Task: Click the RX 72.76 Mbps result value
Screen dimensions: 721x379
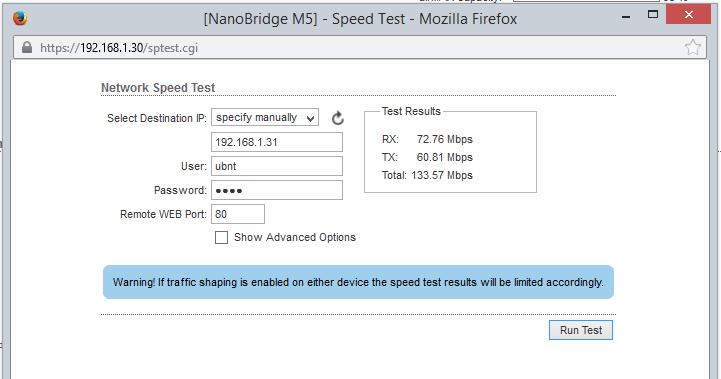Action: click(445, 139)
